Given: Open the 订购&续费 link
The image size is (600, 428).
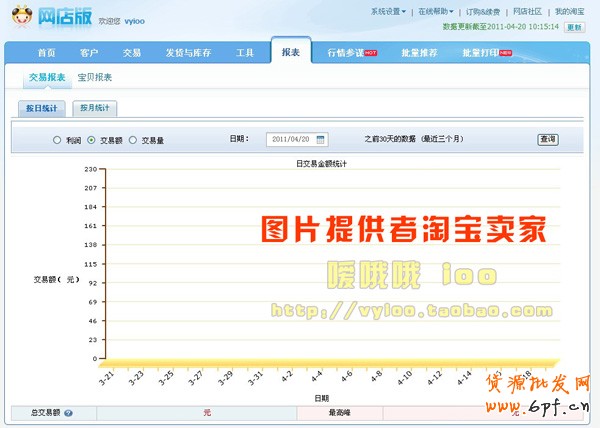Looking at the screenshot, I should 485,12.
